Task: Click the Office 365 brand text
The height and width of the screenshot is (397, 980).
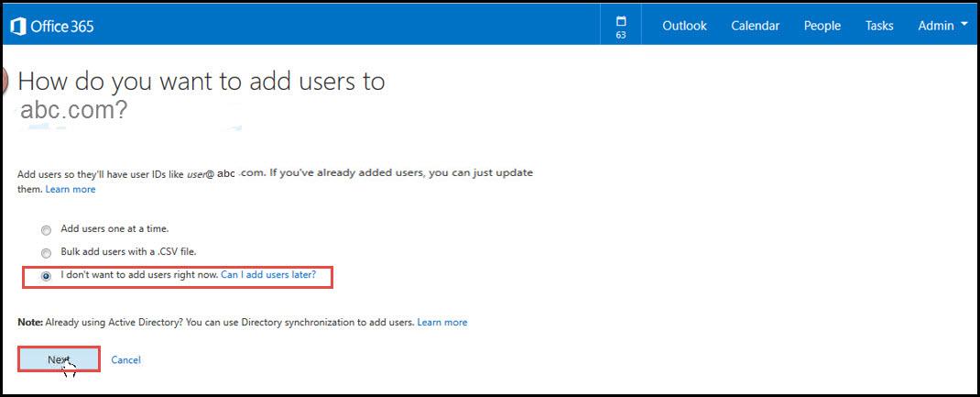Action: pyautogui.click(x=62, y=27)
